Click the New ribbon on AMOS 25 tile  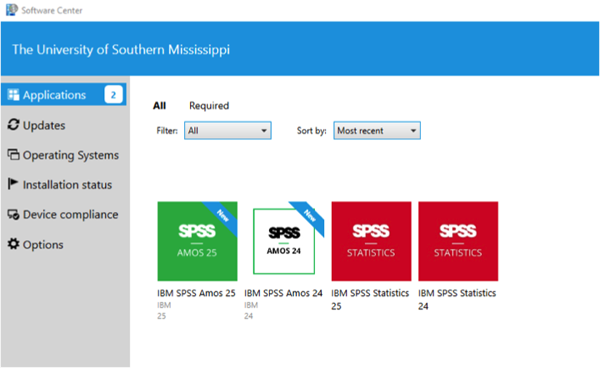pyautogui.click(x=223, y=216)
